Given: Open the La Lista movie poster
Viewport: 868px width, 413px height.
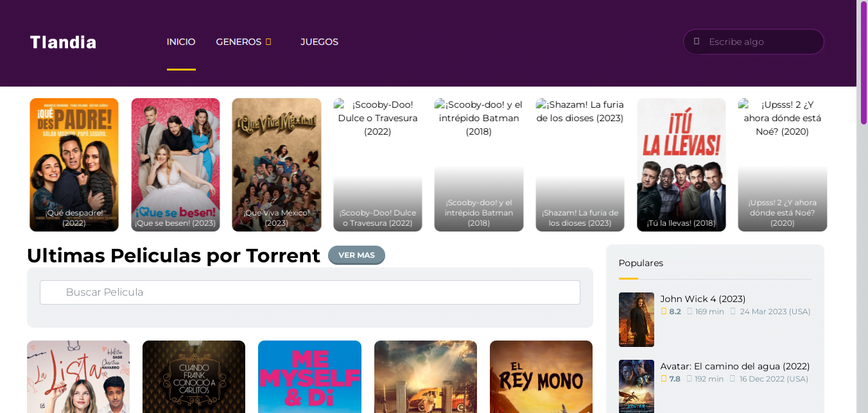Looking at the screenshot, I should pyautogui.click(x=78, y=377).
